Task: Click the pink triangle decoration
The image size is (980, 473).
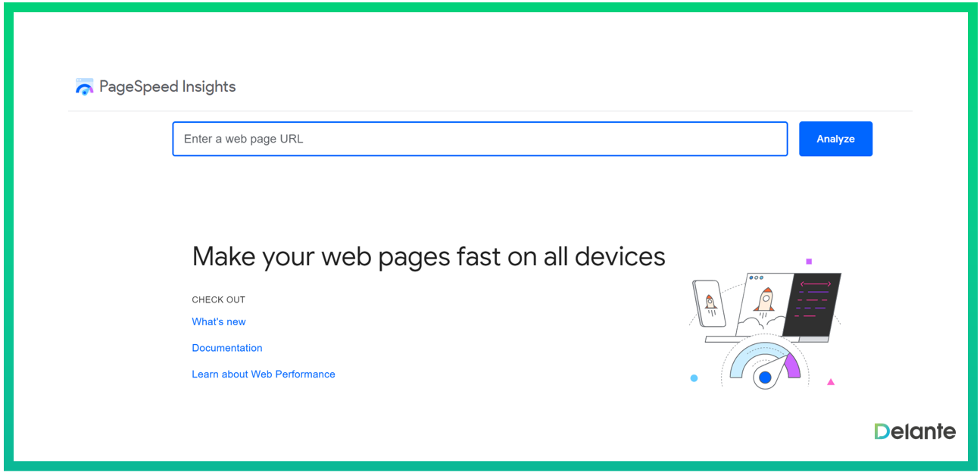Action: pos(831,382)
